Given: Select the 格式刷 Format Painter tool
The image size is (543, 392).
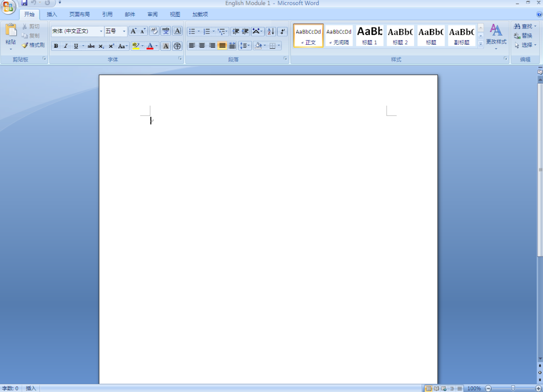Looking at the screenshot, I should tap(33, 45).
